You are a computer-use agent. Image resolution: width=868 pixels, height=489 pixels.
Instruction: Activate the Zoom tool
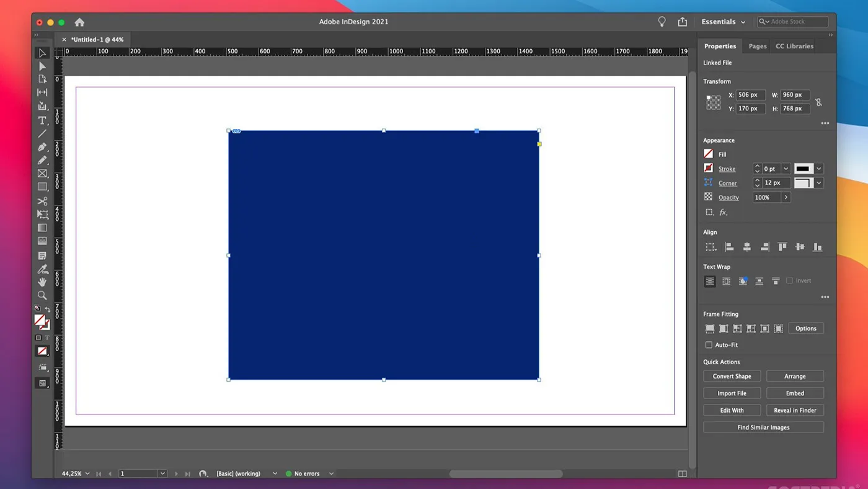(42, 296)
